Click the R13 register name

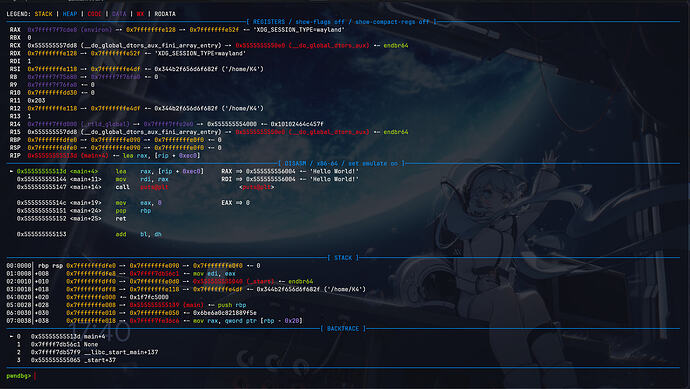[x=15, y=116]
